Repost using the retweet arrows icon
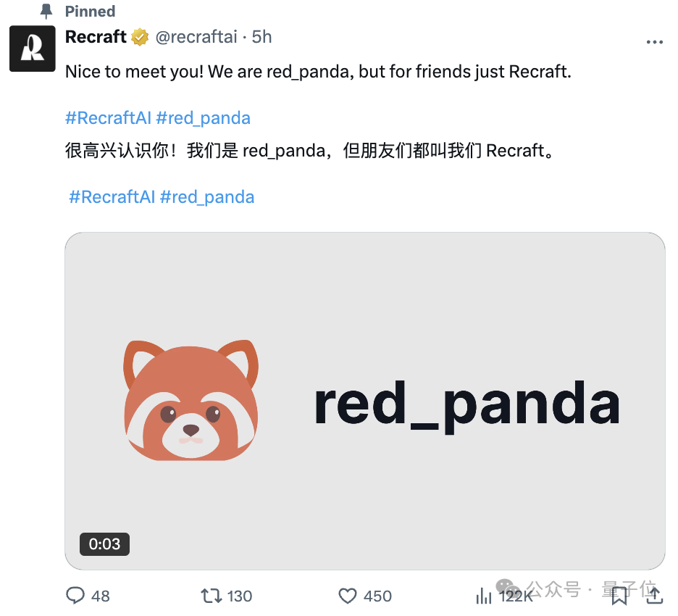The image size is (678, 616). [x=212, y=596]
